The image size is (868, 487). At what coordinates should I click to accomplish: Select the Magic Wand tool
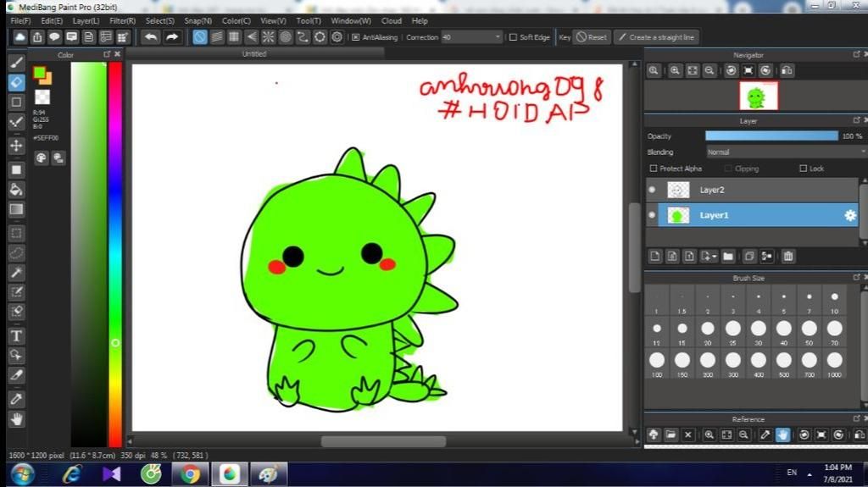(17, 272)
